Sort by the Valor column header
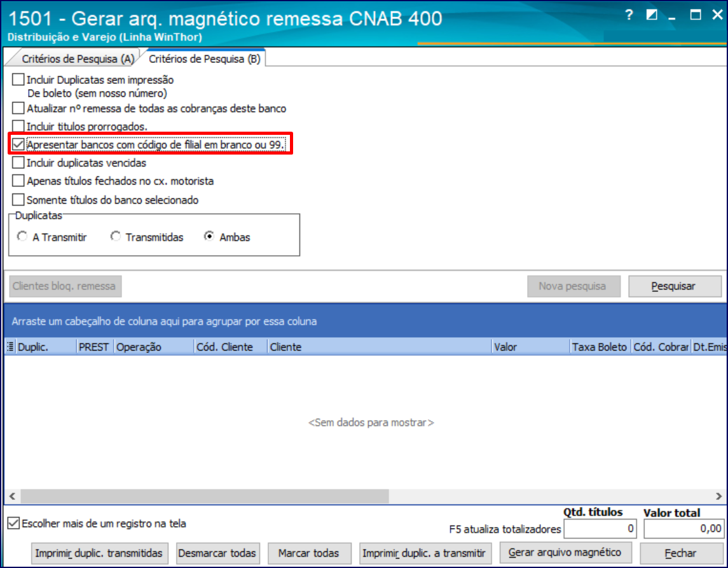 point(531,347)
